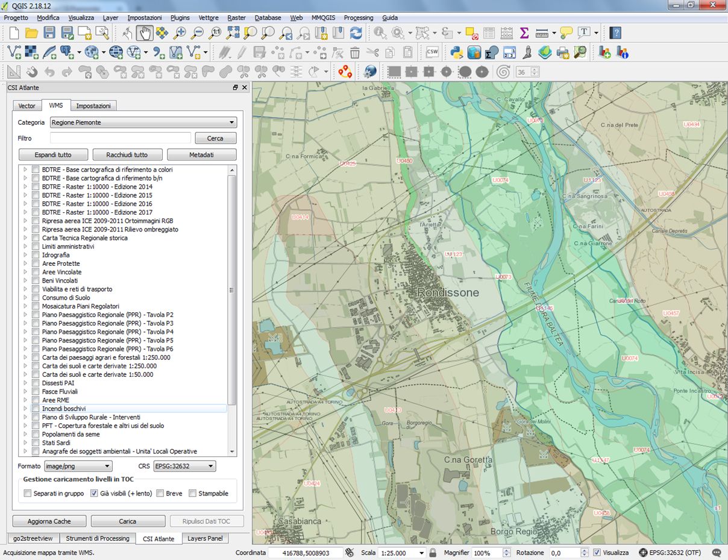Select the Pan Map hand tool

tap(144, 33)
